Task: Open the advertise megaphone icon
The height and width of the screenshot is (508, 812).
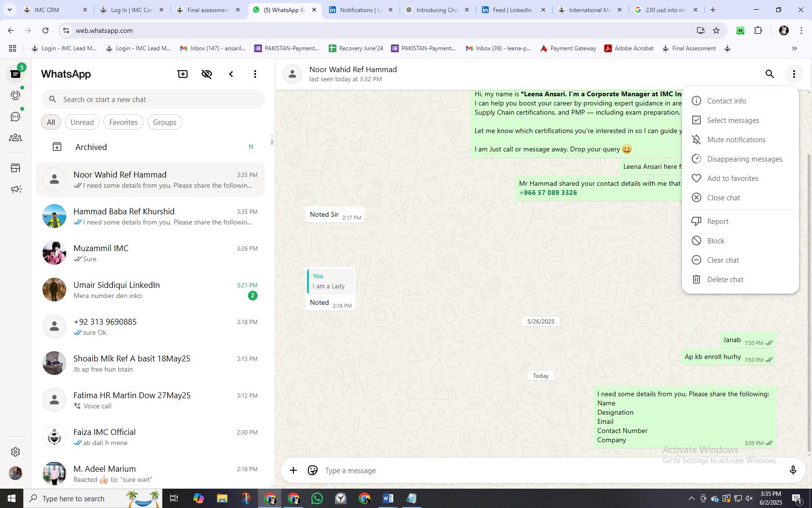Action: 15,189
